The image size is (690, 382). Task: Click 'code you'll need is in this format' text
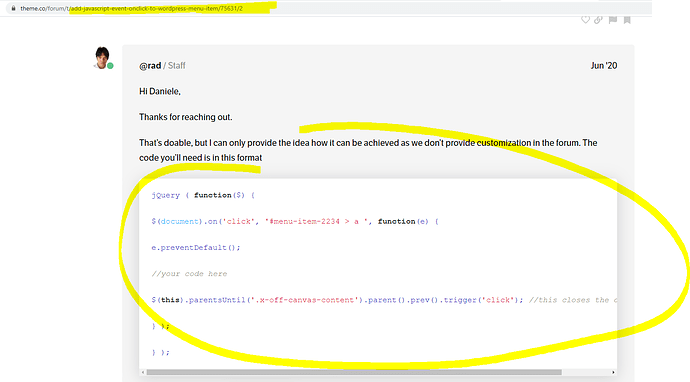click(x=201, y=158)
